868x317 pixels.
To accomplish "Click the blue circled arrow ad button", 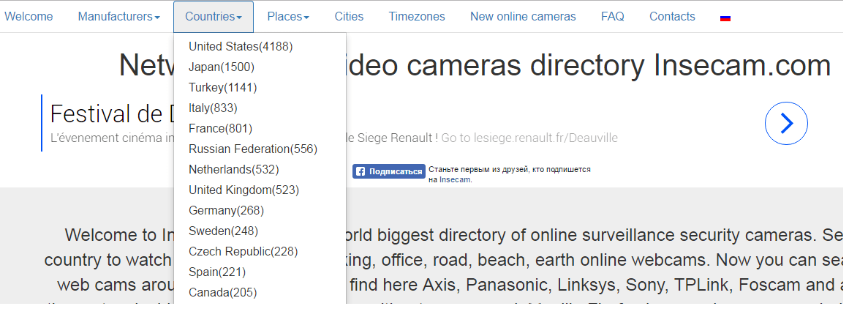I will pyautogui.click(x=786, y=123).
